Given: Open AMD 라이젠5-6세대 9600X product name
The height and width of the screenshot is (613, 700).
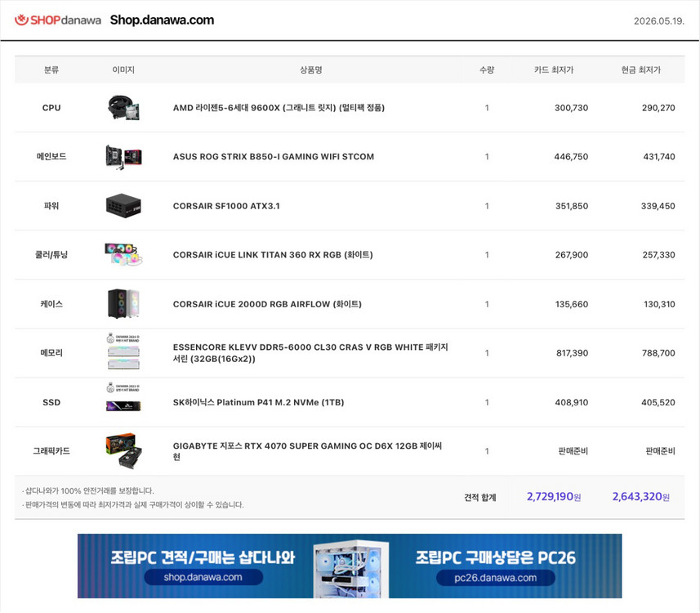Looking at the screenshot, I should (279, 108).
